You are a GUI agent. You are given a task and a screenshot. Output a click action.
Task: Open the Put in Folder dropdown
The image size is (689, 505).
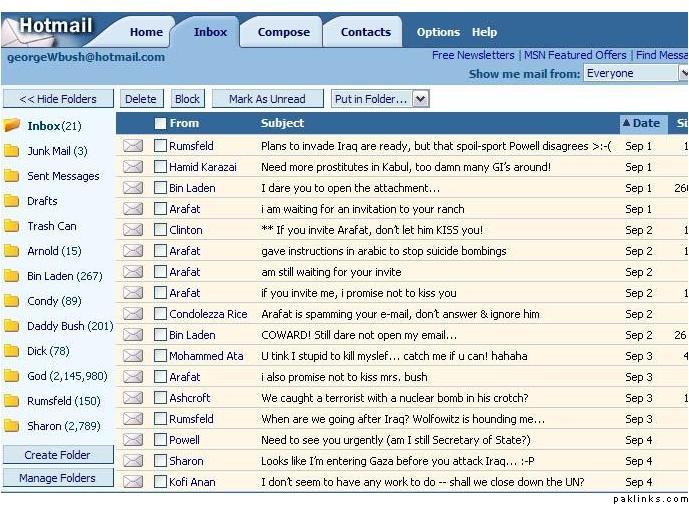pyautogui.click(x=420, y=99)
